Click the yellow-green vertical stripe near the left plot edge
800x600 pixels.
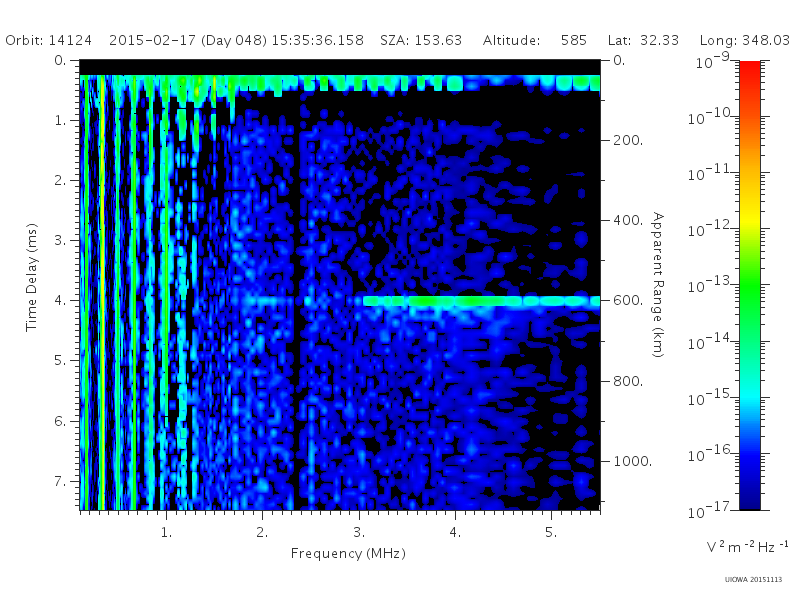102,292
